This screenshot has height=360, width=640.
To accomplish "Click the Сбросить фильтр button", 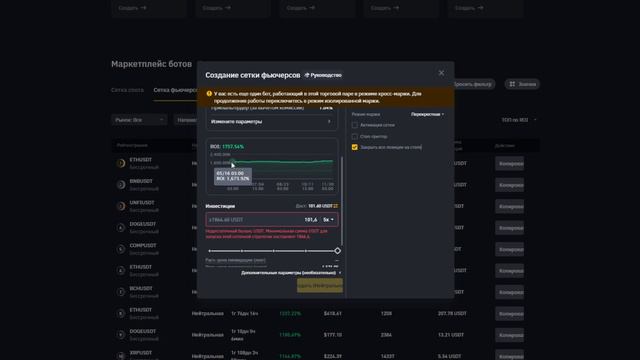I will [x=473, y=84].
